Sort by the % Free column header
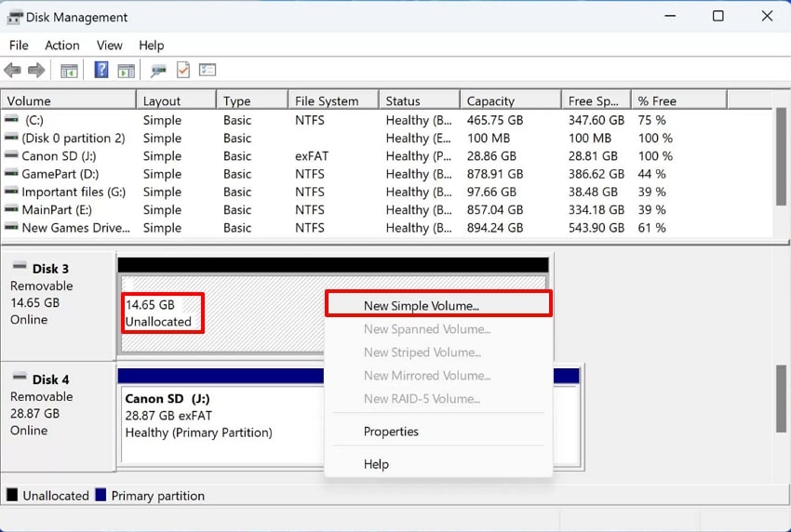The height and width of the screenshot is (532, 791). tap(679, 100)
